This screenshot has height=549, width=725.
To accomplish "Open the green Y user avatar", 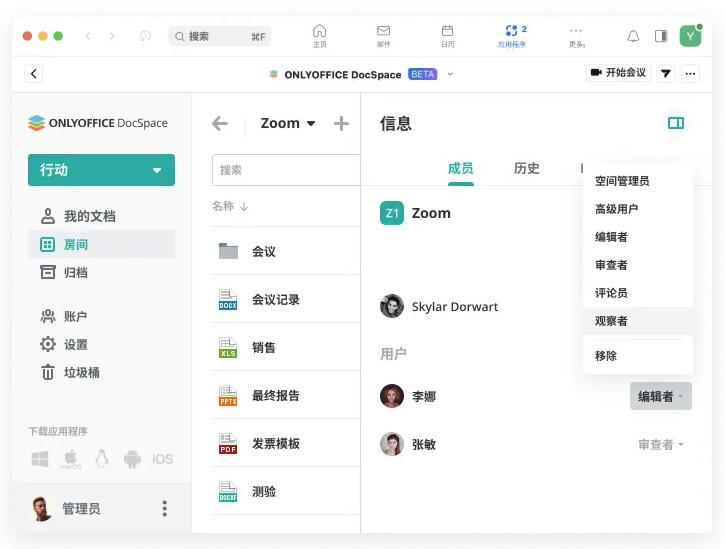I will tap(690, 36).
